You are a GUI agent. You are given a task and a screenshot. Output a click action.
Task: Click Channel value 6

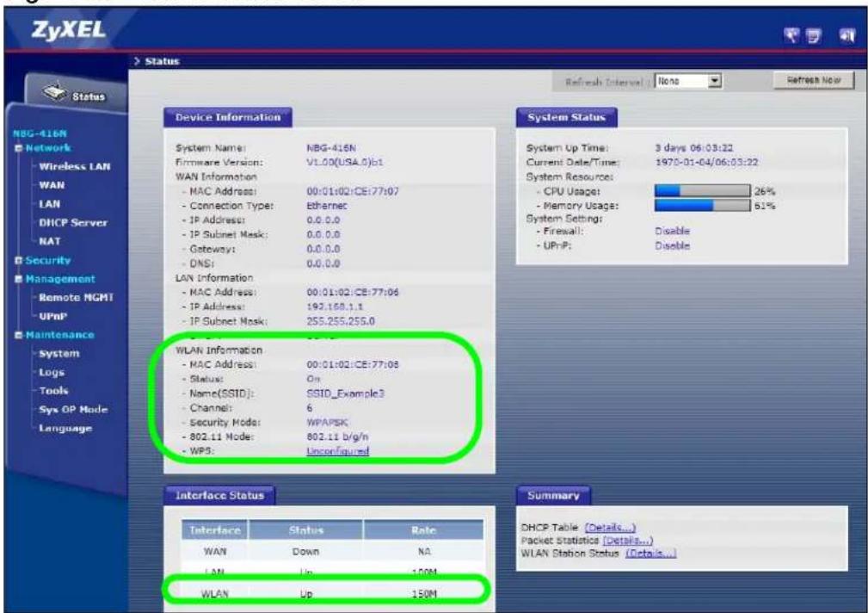(x=310, y=408)
